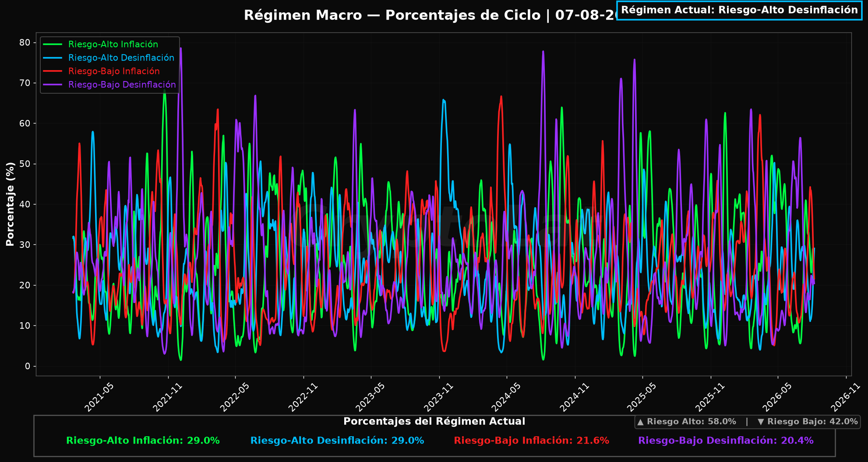The image size is (868, 462).
Task: Click the summary value 'Riesgo-Bajo Desinflación: 20.4%'
Action: (x=726, y=441)
